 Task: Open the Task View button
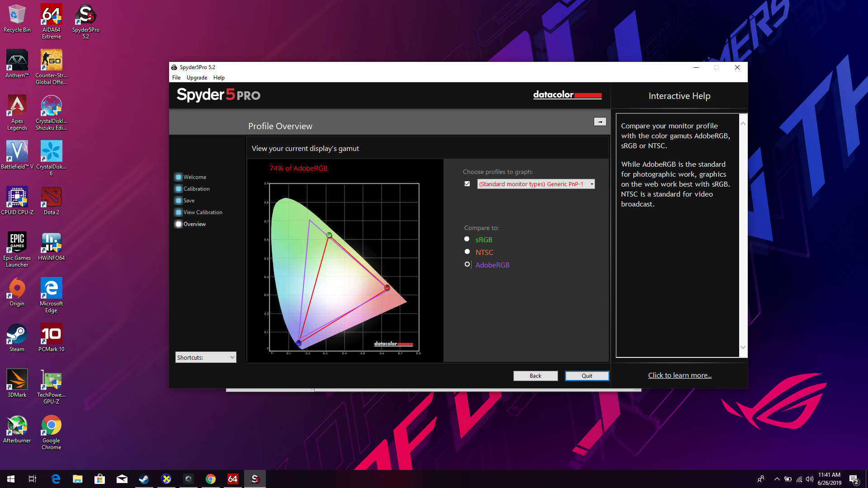pyautogui.click(x=33, y=479)
